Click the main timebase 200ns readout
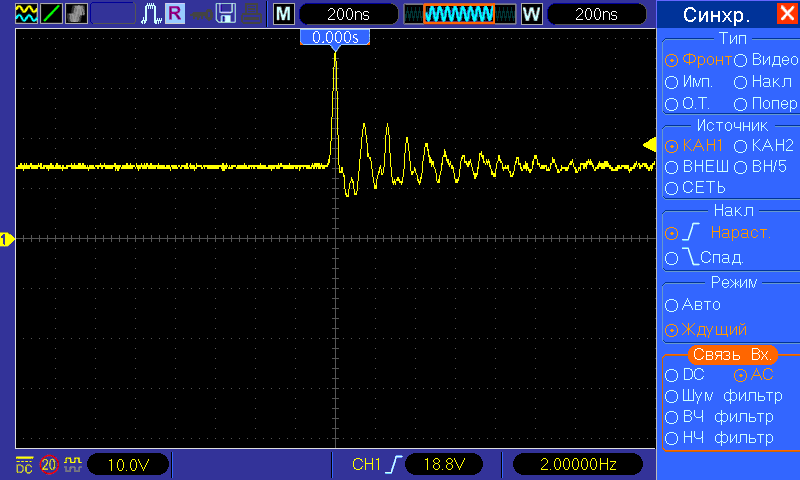This screenshot has width=800, height=480. 348,14
